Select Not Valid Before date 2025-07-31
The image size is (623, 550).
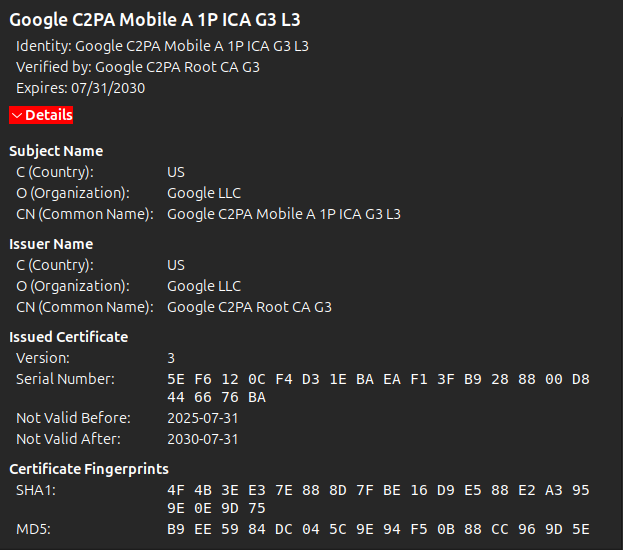pyautogui.click(x=203, y=418)
